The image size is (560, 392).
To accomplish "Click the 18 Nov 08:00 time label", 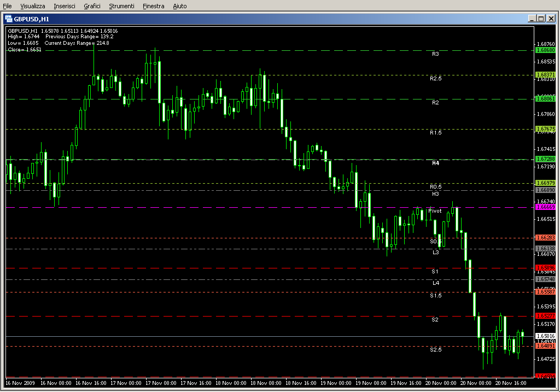I will 266,383.
